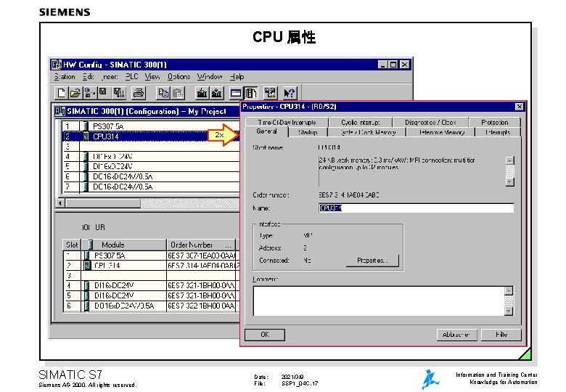Open the PLC menu
This screenshot has height=392, width=566.
[132, 76]
